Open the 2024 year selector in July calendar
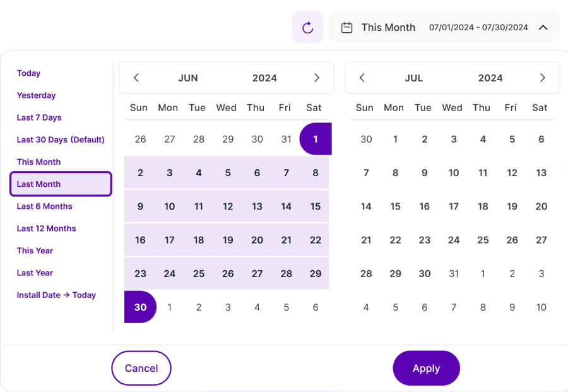This screenshot has height=392, width=568. click(x=490, y=78)
